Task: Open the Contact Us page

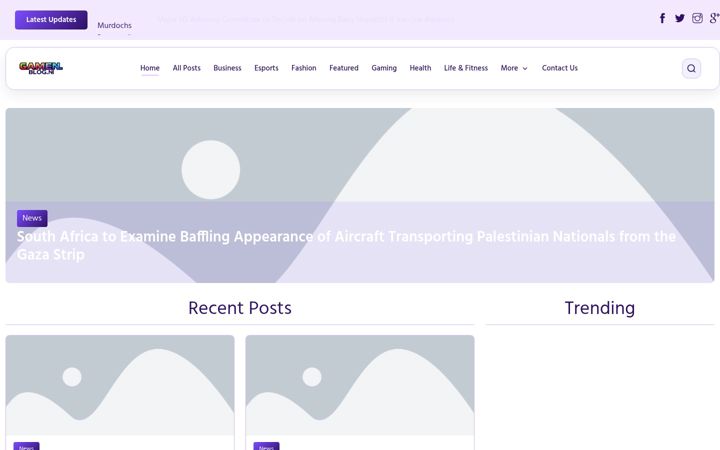Action: pos(559,68)
